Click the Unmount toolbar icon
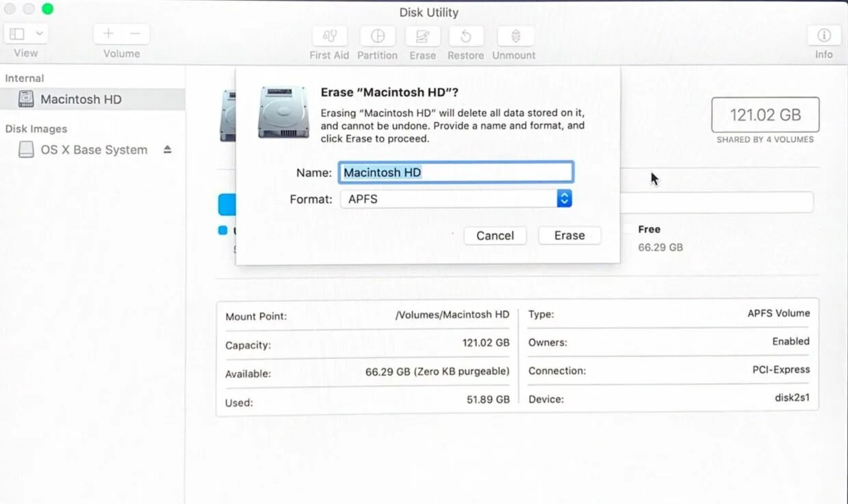Viewport: 848px width, 504px height. pyautogui.click(x=515, y=36)
